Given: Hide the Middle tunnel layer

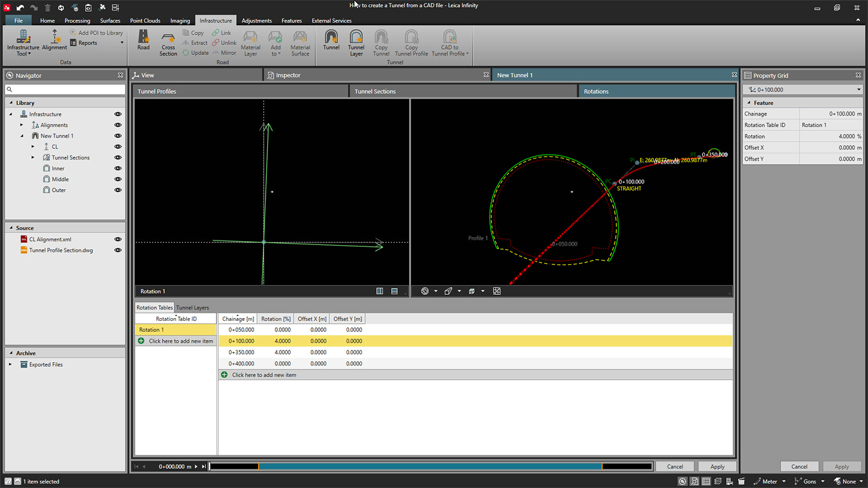Looking at the screenshot, I should pos(118,179).
